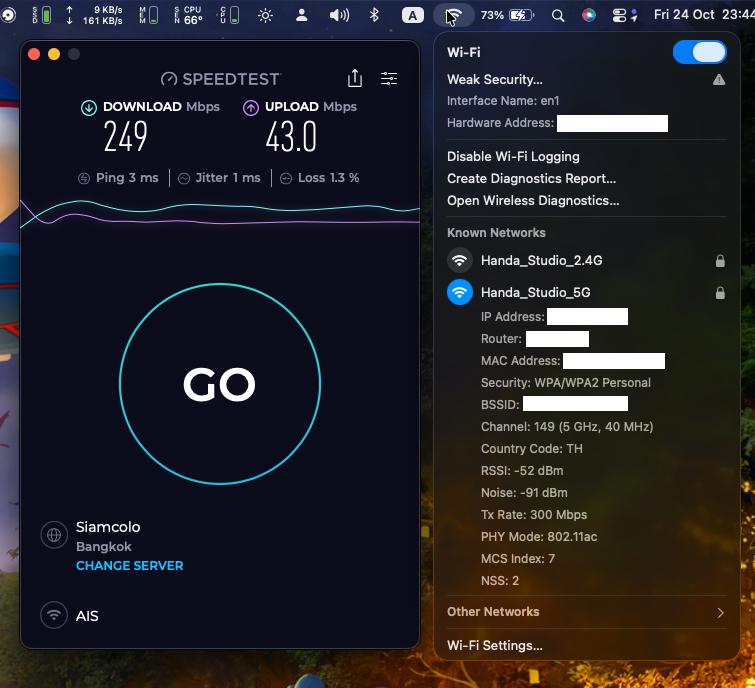Screen dimensions: 755x688
Task: Click Handa_Studio_5G blue Wi-Fi icon
Action: pyautogui.click(x=460, y=292)
